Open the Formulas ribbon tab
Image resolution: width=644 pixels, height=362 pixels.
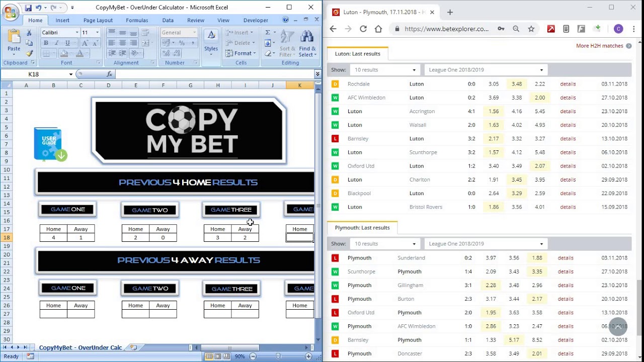click(x=137, y=20)
